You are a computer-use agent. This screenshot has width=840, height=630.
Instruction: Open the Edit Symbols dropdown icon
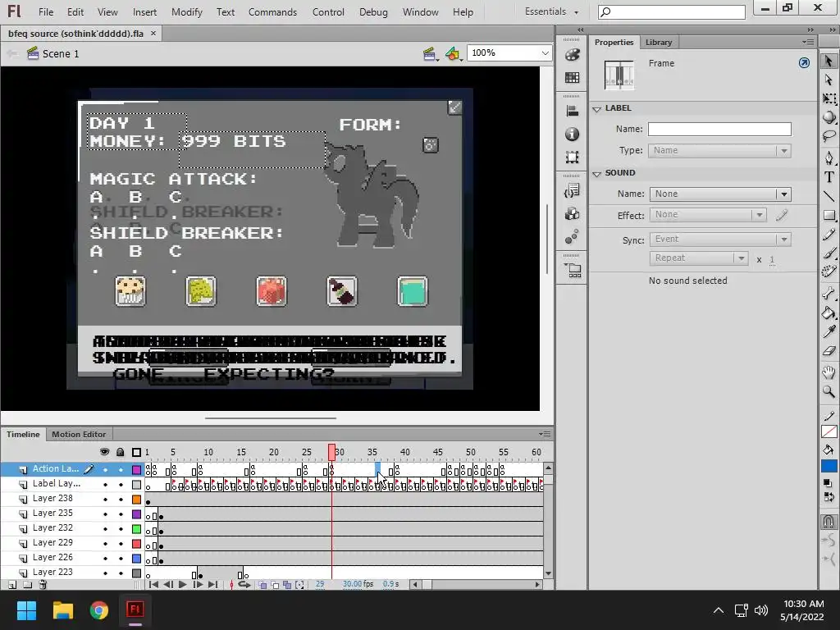pos(454,54)
